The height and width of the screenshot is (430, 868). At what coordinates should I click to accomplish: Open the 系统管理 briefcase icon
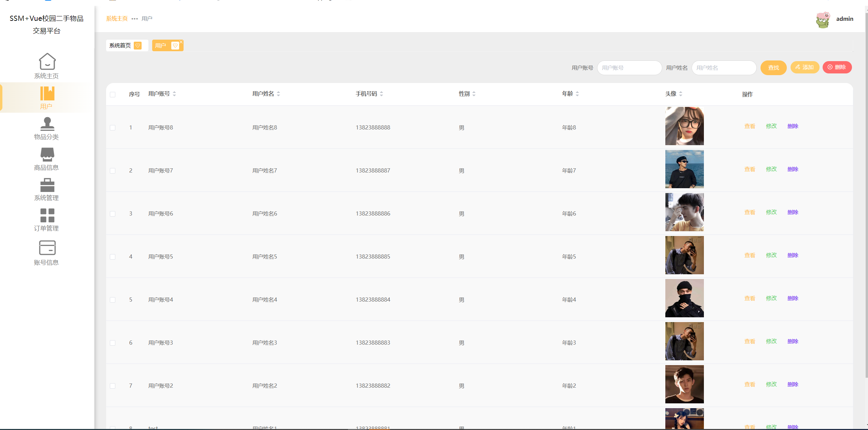click(x=47, y=185)
